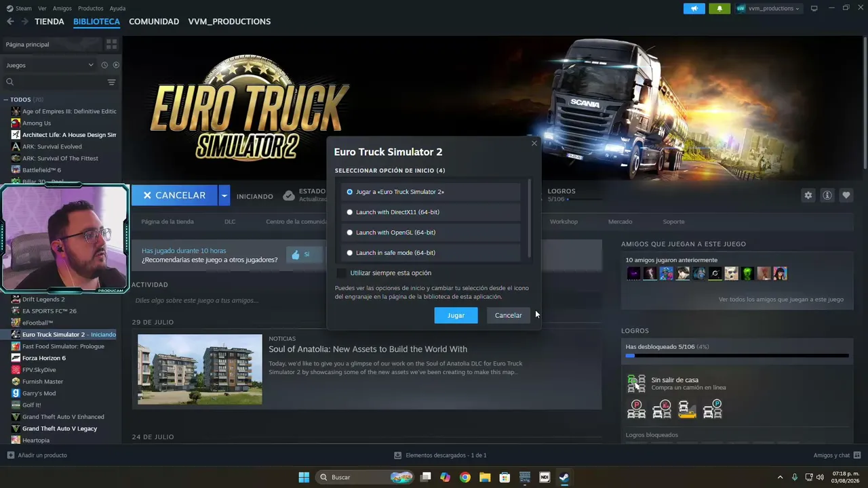The height and width of the screenshot is (488, 868).
Task: Collapse the TODOS games category
Action: click(x=6, y=100)
